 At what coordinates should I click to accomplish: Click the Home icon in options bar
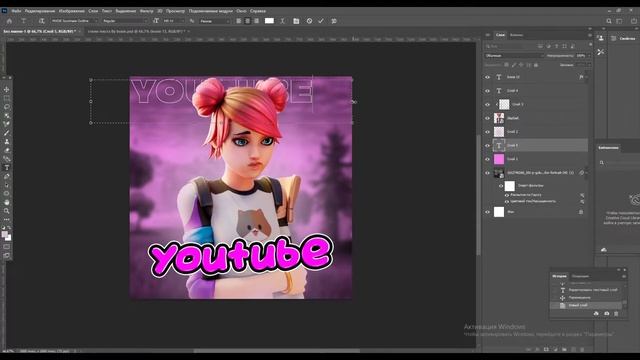(x=9, y=21)
